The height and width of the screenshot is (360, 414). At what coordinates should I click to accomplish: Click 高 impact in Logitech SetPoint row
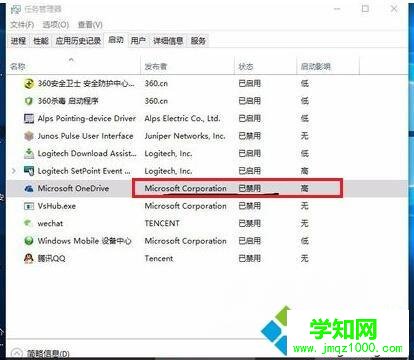coord(304,171)
